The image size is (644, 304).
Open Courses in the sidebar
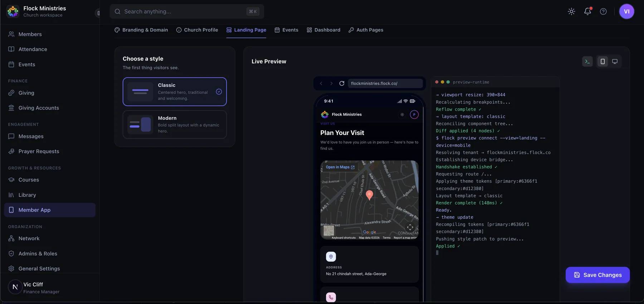point(50,180)
